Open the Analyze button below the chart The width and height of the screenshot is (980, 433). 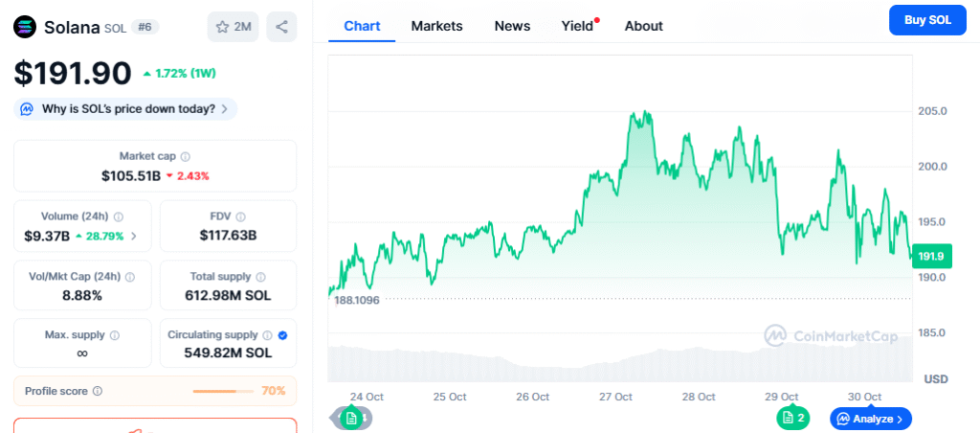point(870,419)
